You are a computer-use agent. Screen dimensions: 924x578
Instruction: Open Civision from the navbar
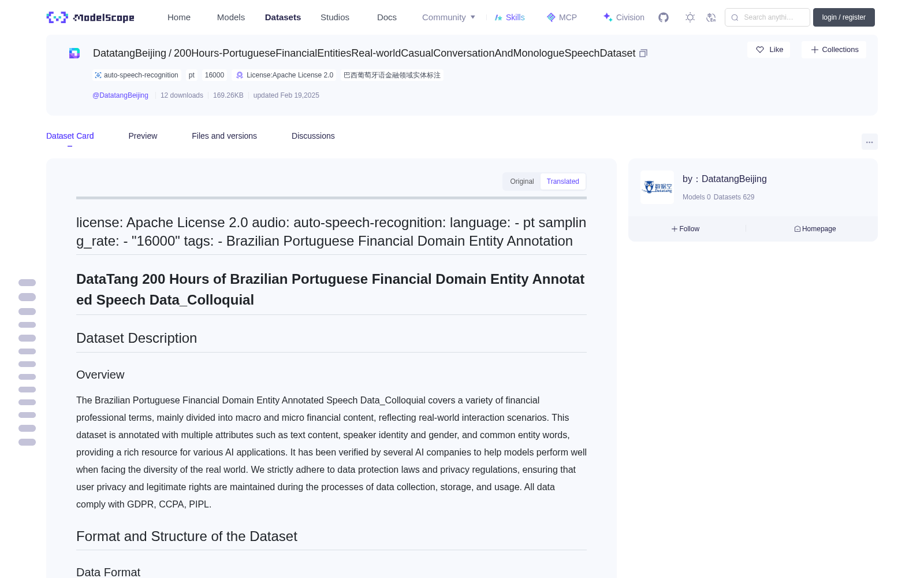624,17
